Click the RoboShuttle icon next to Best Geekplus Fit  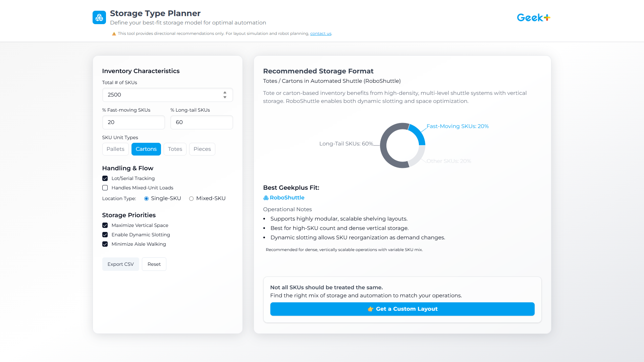[x=265, y=198]
